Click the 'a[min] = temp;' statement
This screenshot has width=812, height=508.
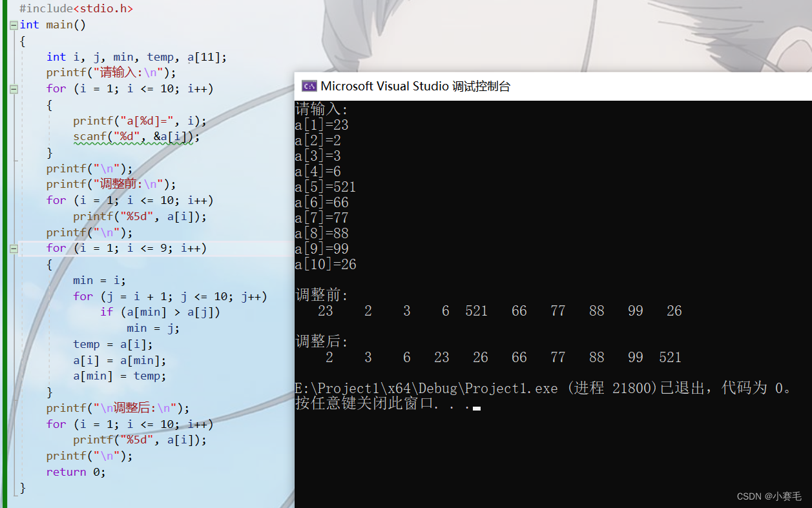tap(120, 376)
